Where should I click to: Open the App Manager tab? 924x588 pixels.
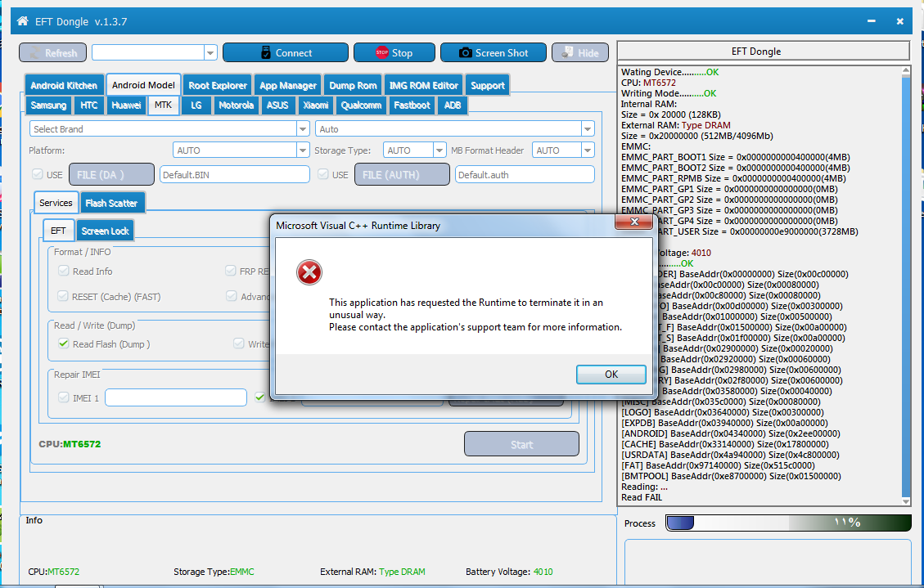(x=287, y=85)
